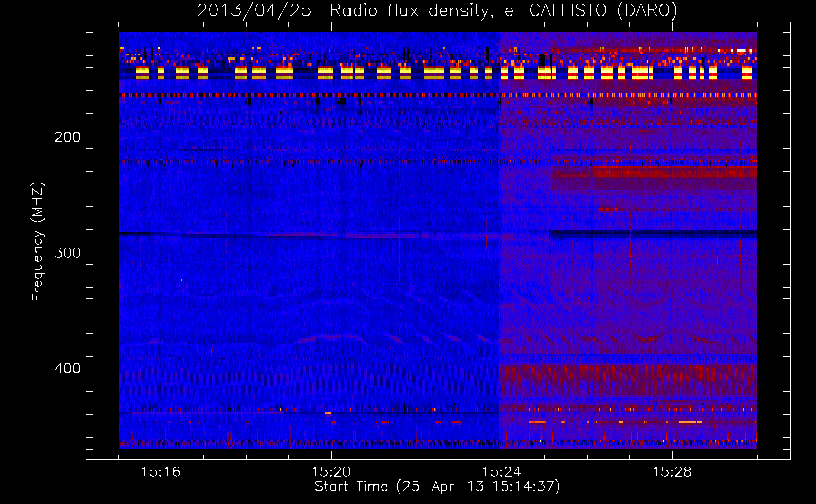Click the 'Start Time (25-Apr-13 15:14:37)' label
Screen dimensions: 816x504
pos(437,487)
